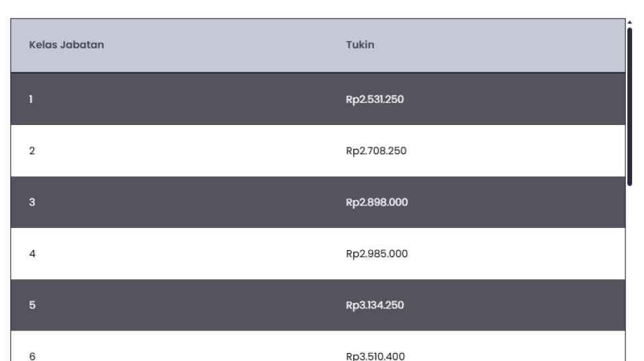Image resolution: width=644 pixels, height=361 pixels.
Task: Click the Rp3.510.400 amount
Action: (x=376, y=356)
